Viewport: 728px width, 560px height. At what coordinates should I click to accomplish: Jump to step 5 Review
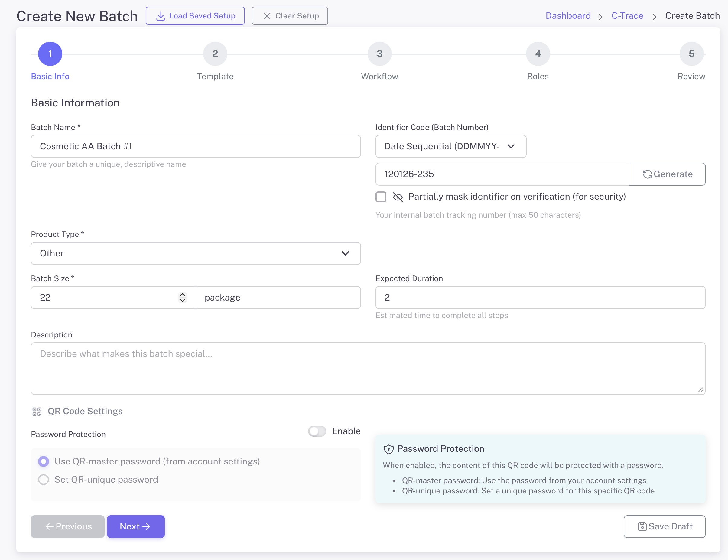coord(691,54)
